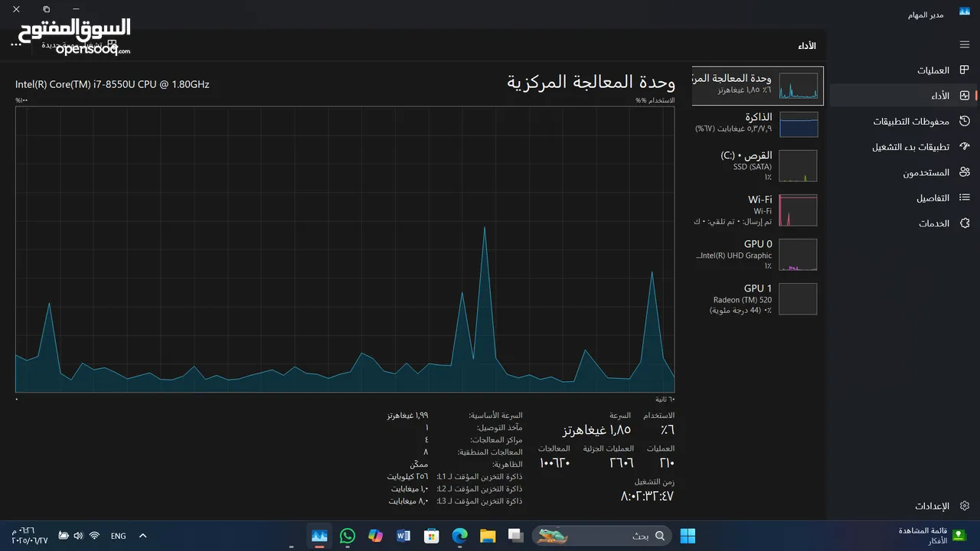The image size is (980, 551).
Task: Toggle the hamburger navigation menu
Action: tap(964, 44)
